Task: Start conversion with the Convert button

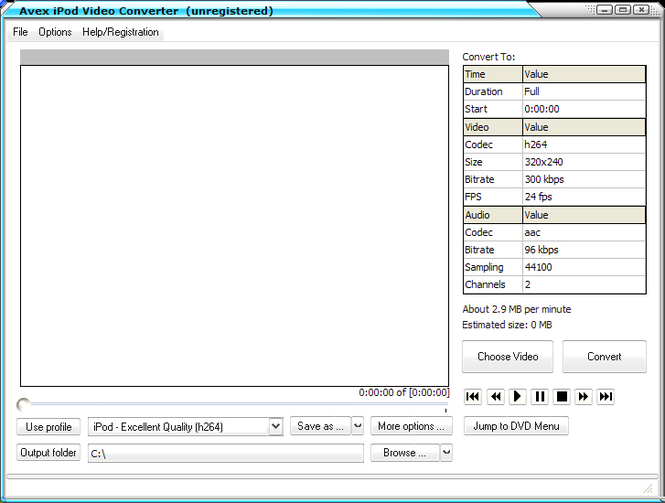Action: click(604, 356)
